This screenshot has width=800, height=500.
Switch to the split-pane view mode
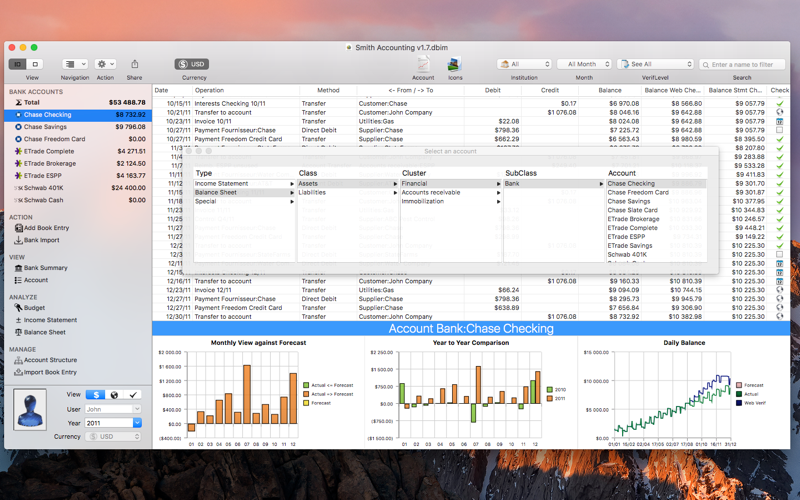click(x=17, y=64)
